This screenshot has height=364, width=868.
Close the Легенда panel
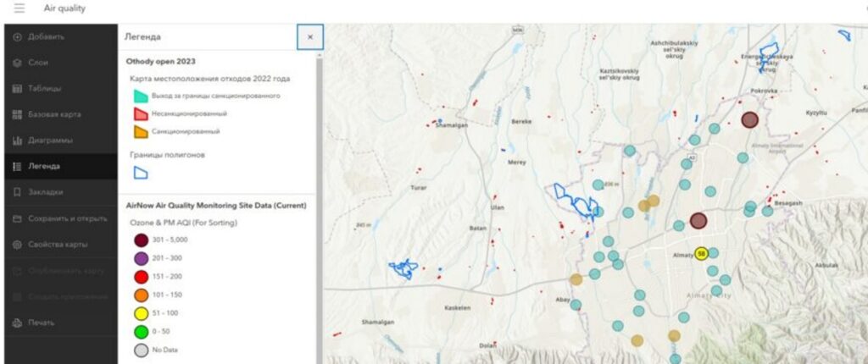(310, 37)
